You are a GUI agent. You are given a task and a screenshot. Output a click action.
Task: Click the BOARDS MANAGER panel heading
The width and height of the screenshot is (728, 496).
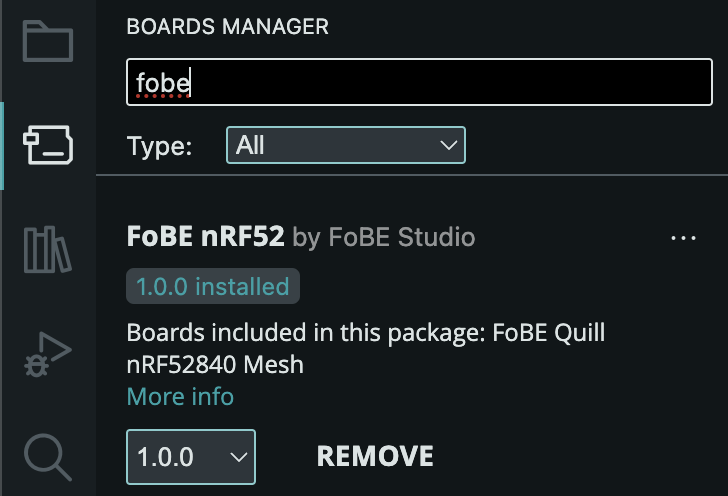[x=228, y=26]
